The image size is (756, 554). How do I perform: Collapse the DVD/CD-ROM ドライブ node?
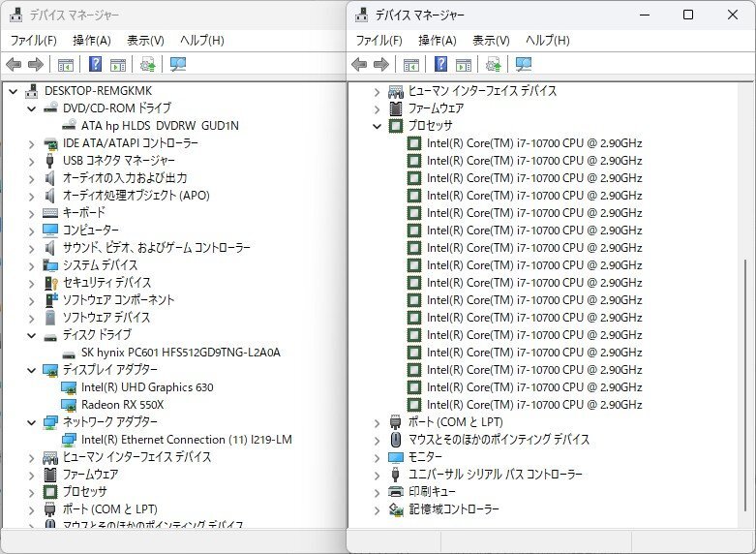(x=32, y=108)
